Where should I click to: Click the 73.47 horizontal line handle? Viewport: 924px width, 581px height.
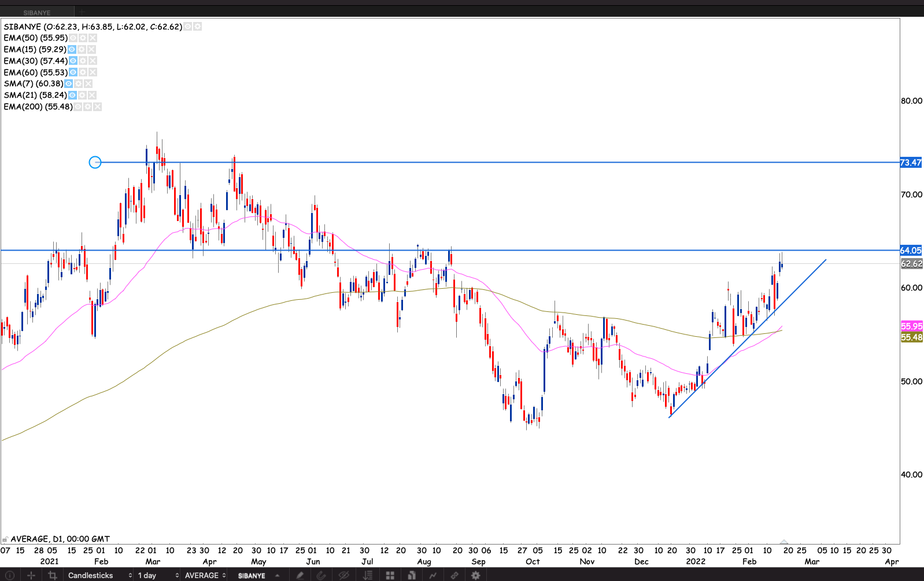pyautogui.click(x=95, y=163)
